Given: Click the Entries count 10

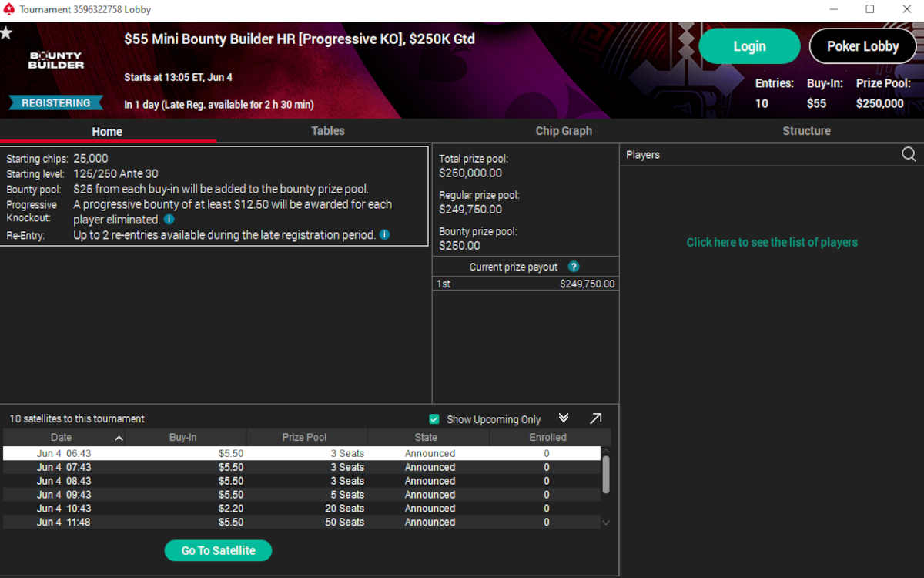Looking at the screenshot, I should tap(762, 103).
